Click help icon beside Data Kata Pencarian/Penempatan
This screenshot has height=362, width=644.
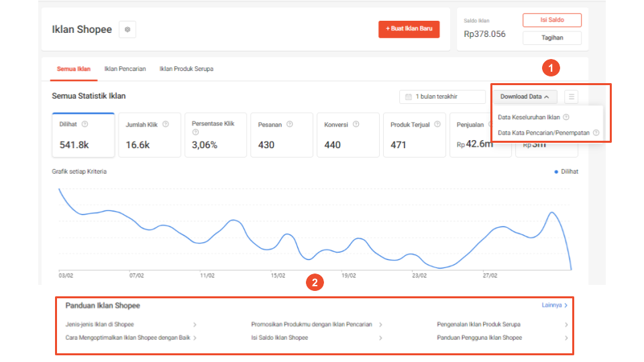(596, 133)
